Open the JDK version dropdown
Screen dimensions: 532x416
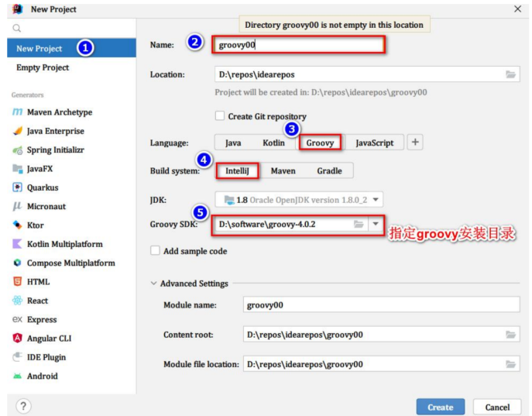tap(376, 200)
